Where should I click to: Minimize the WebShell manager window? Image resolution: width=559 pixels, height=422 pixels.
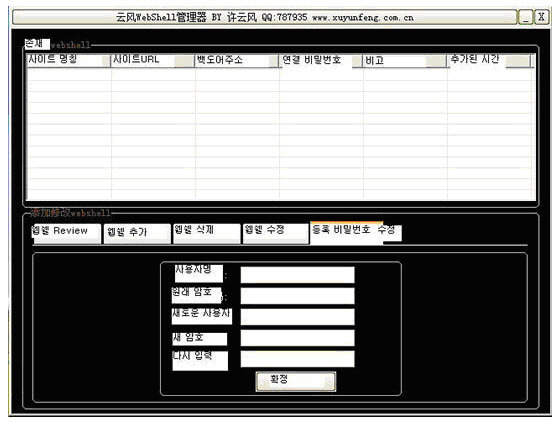point(525,17)
